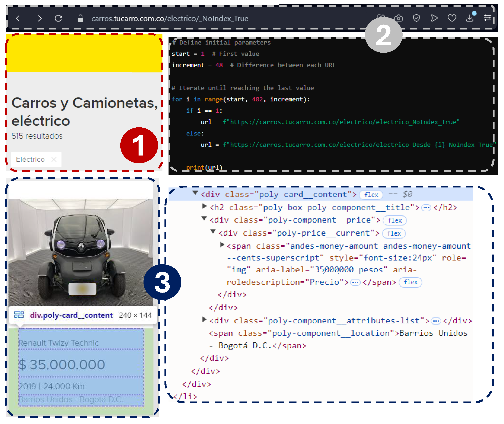
Task: Click the send arrow icon in toolbar
Action: pyautogui.click(x=434, y=18)
